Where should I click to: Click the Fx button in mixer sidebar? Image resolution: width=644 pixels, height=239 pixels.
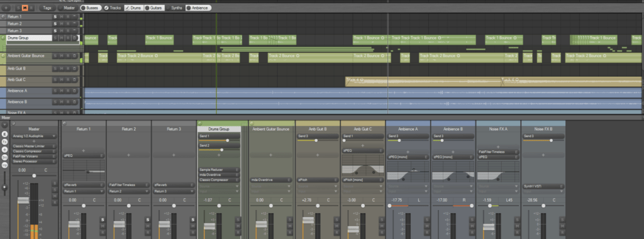click(x=5, y=142)
